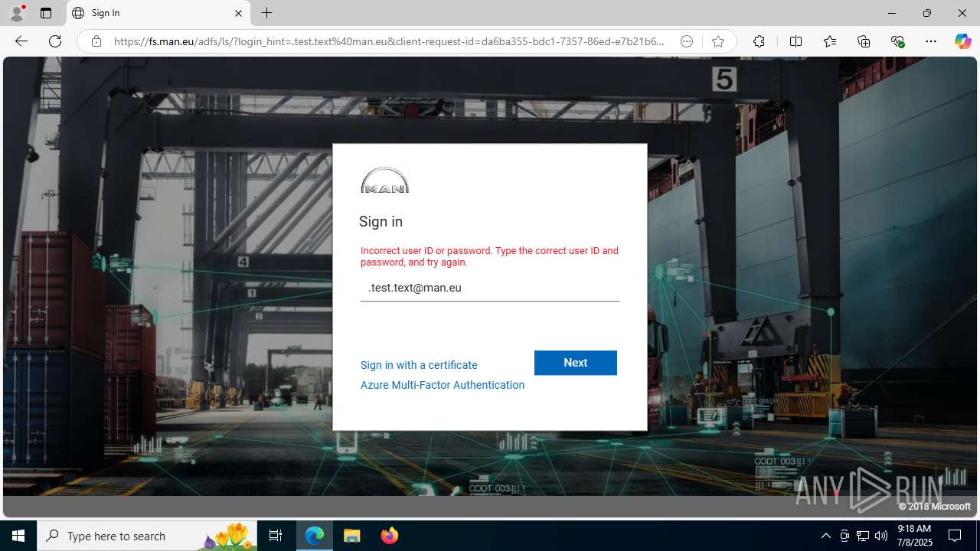Open network status tray icon

pos(863,536)
